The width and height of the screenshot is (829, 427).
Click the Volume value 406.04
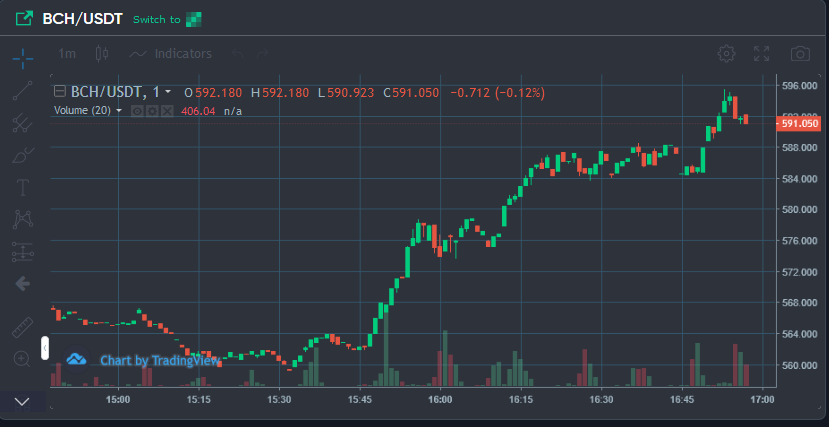pyautogui.click(x=198, y=111)
